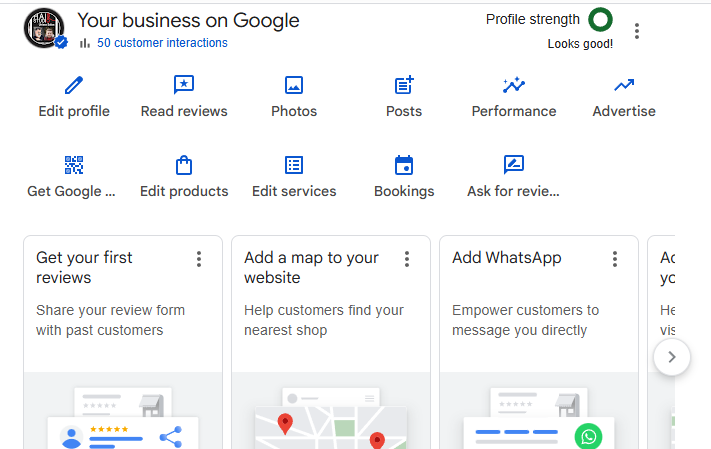The height and width of the screenshot is (449, 711).
Task: Click the Ask for reviews icon
Action: (x=514, y=165)
